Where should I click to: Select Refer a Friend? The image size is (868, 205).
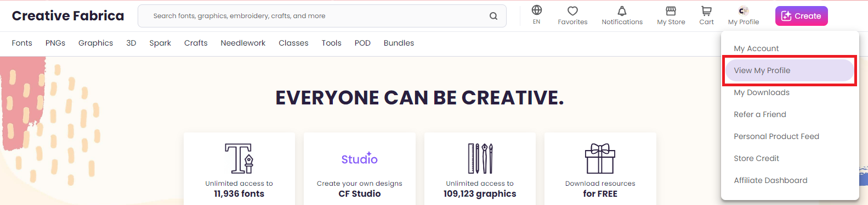[790, 114]
